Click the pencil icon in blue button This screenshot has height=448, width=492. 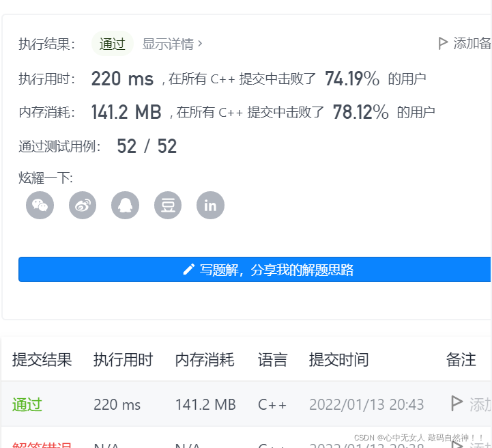(188, 269)
